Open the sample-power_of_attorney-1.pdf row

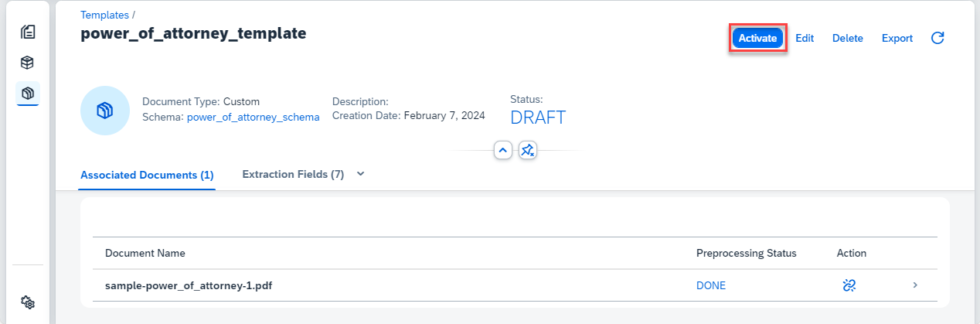pyautogui.click(x=515, y=285)
